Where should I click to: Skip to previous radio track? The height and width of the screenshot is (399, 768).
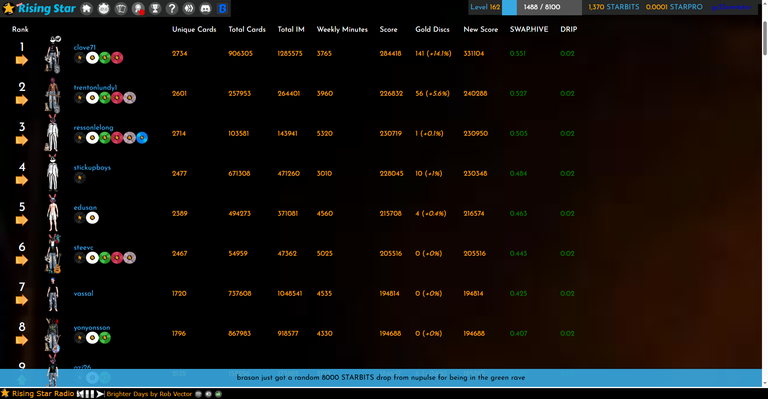[x=80, y=394]
